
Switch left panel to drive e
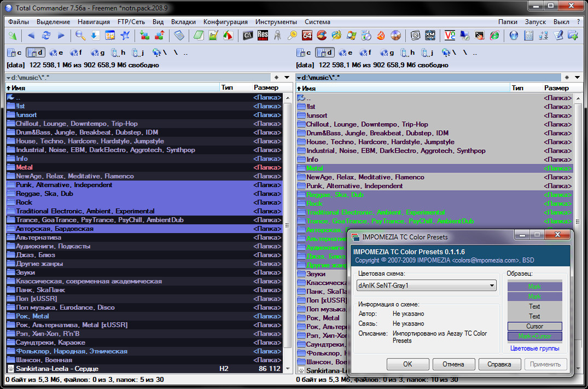click(56, 53)
